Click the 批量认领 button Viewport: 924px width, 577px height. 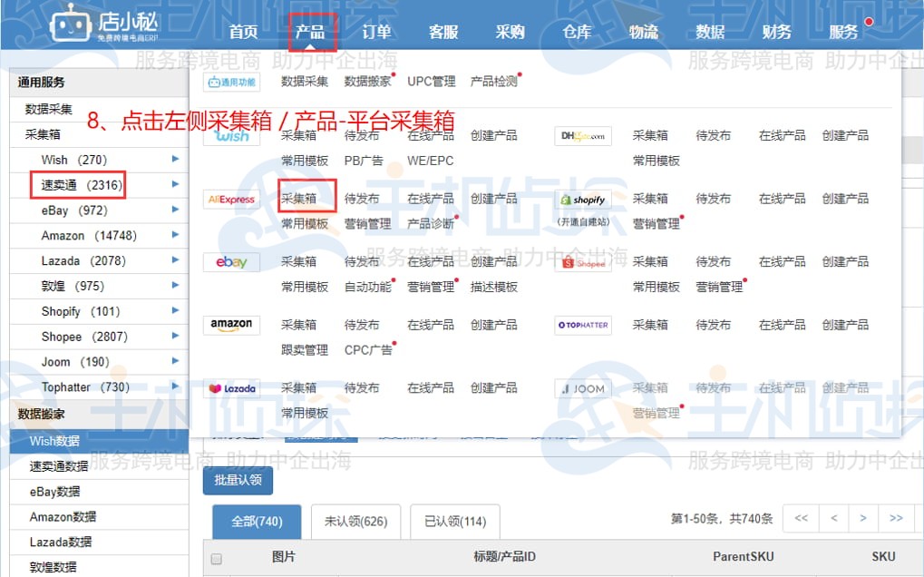pyautogui.click(x=238, y=481)
